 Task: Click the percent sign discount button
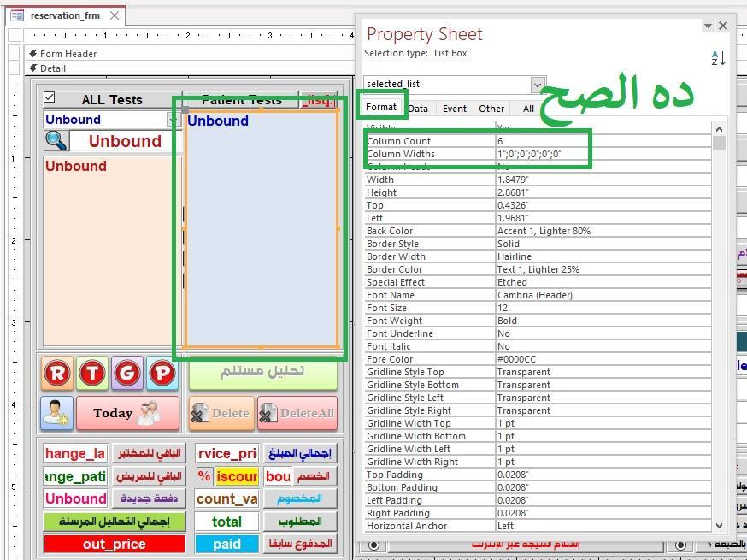point(204,476)
